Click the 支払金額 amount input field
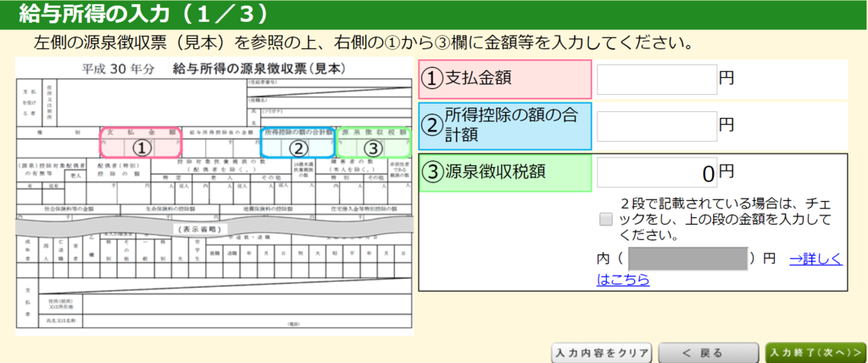The image size is (868, 363). (x=657, y=79)
